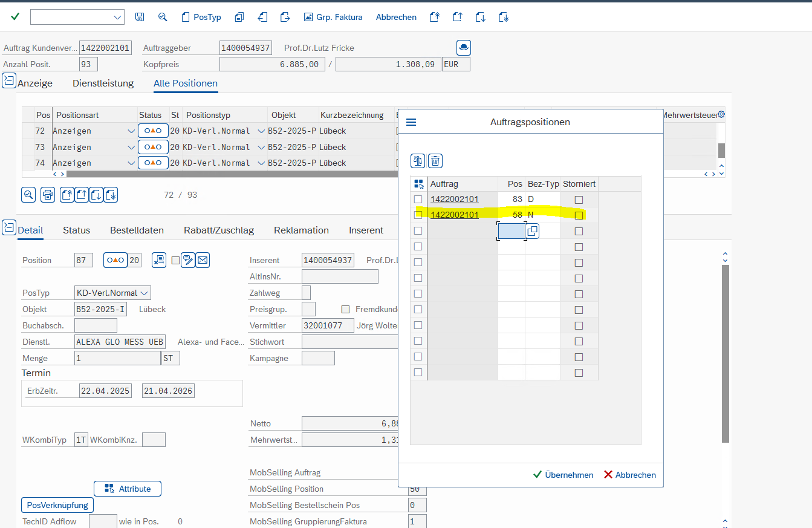
Task: Click the status icon next to Position 87
Action: click(115, 260)
